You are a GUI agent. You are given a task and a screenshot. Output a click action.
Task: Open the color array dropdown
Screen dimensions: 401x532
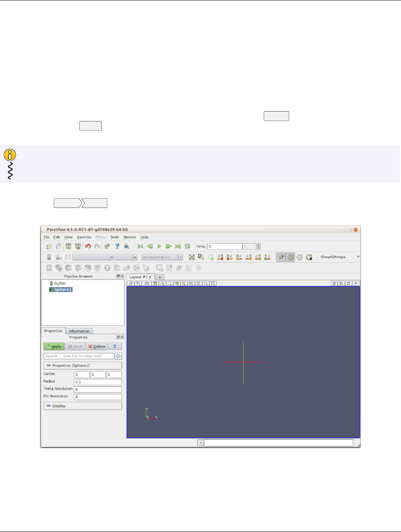(x=93, y=257)
